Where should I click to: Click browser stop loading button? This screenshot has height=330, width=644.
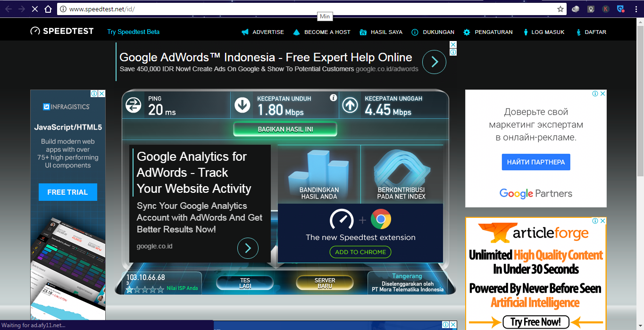pyautogui.click(x=34, y=9)
